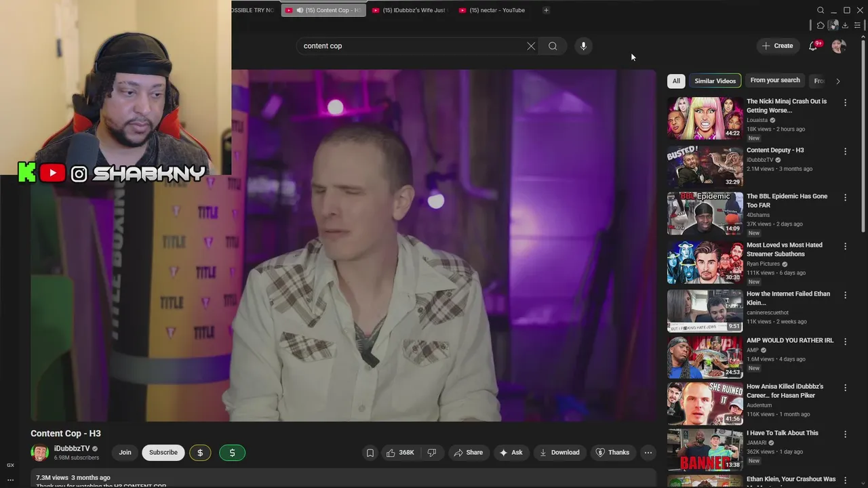The width and height of the screenshot is (868, 488).
Task: Like the video (368K thumbs up)
Action: pyautogui.click(x=400, y=453)
